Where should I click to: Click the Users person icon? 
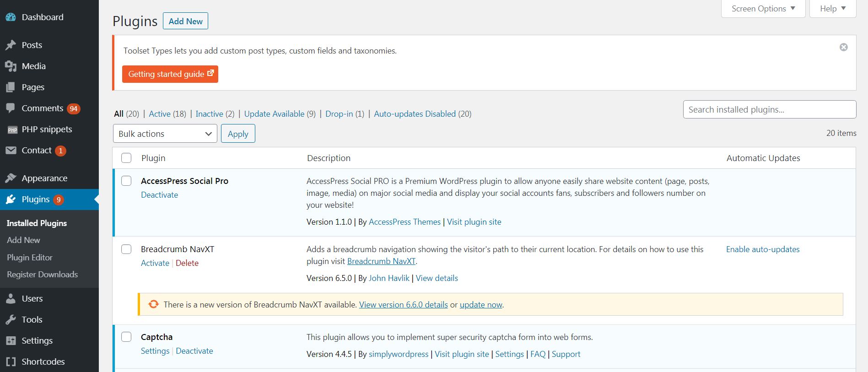pos(11,298)
